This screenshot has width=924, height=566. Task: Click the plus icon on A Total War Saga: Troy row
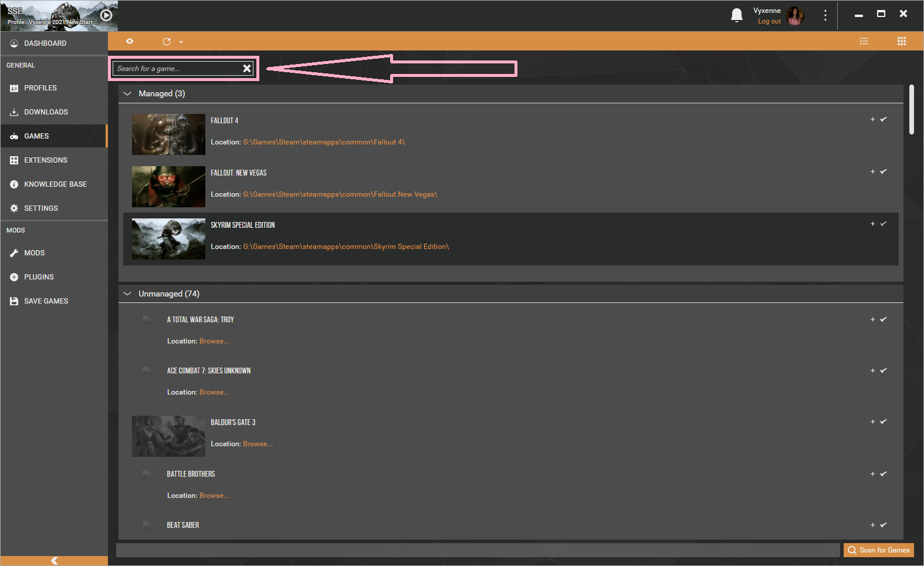pos(872,320)
